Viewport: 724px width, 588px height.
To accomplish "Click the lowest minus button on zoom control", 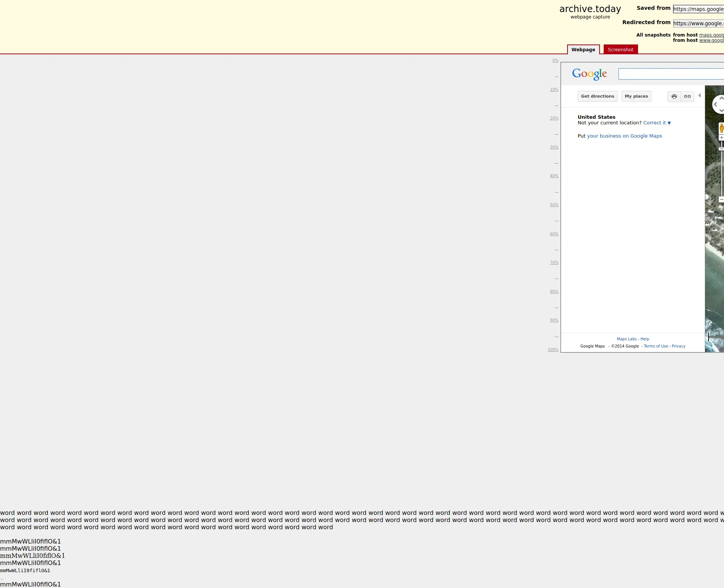I will (x=721, y=199).
